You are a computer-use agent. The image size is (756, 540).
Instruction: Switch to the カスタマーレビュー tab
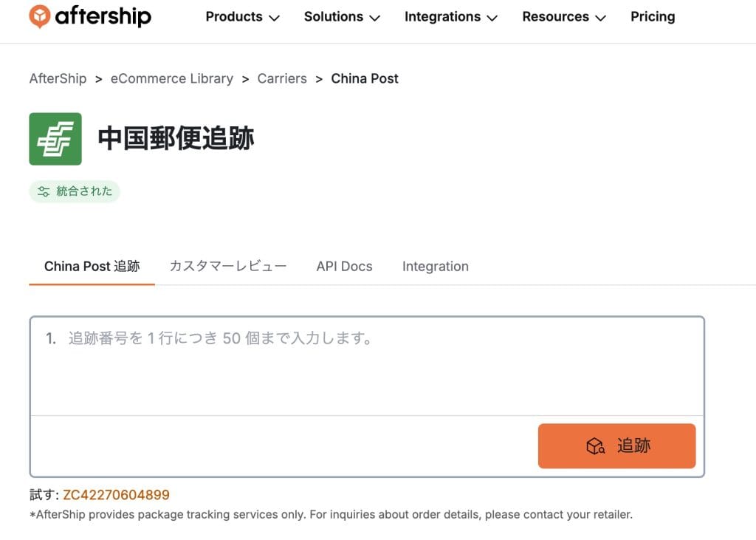pyautogui.click(x=227, y=267)
